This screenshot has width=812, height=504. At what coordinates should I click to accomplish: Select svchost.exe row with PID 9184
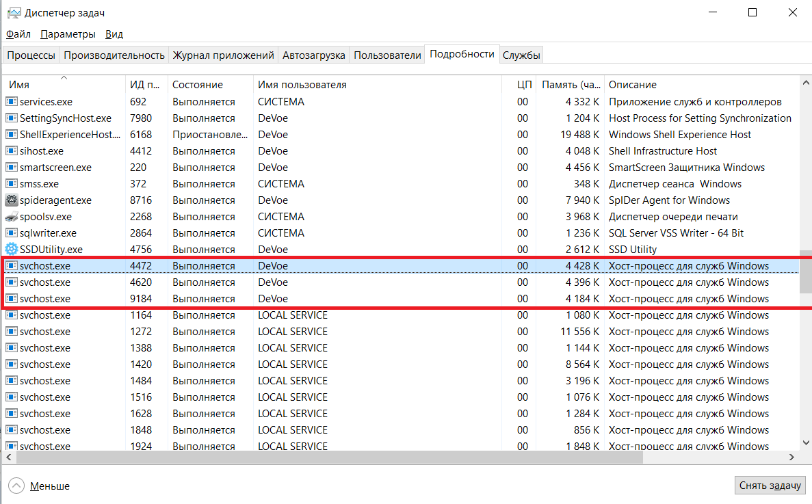coord(274,299)
